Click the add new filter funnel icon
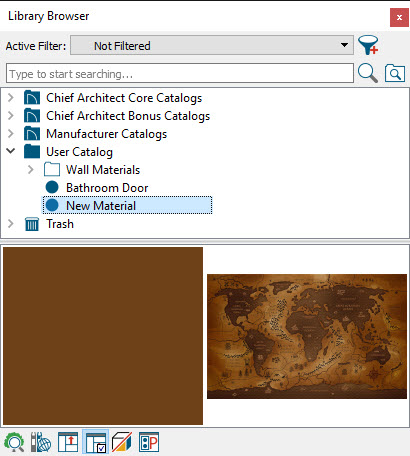 pyautogui.click(x=368, y=45)
